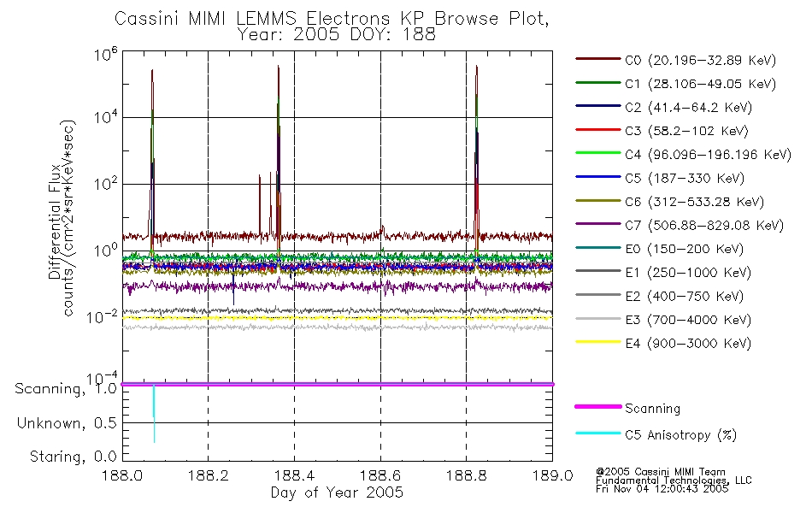Click the Differential Flux y-axis label
Viewport: 812px width, 513px height.
tap(55, 221)
